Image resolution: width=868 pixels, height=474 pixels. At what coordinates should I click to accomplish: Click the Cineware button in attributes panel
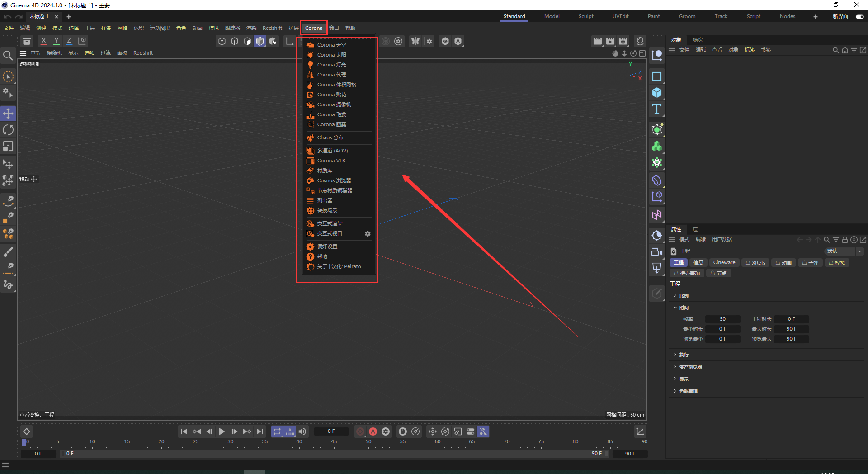tap(724, 262)
